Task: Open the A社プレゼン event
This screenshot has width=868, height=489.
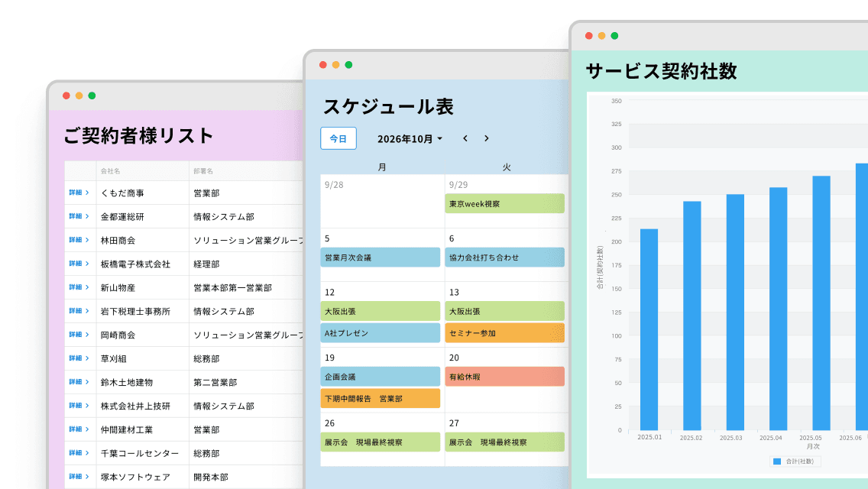Action: point(381,333)
